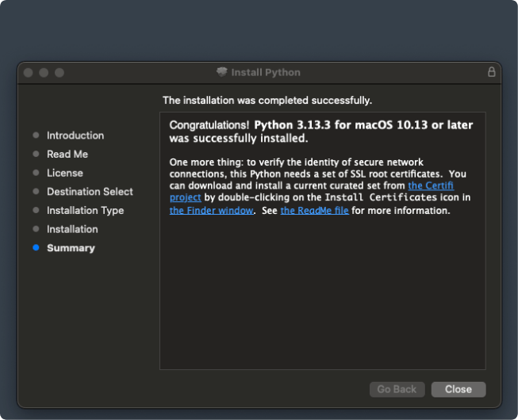The height and width of the screenshot is (420, 518).
Task: Click the installer package icon in title
Action: point(222,72)
